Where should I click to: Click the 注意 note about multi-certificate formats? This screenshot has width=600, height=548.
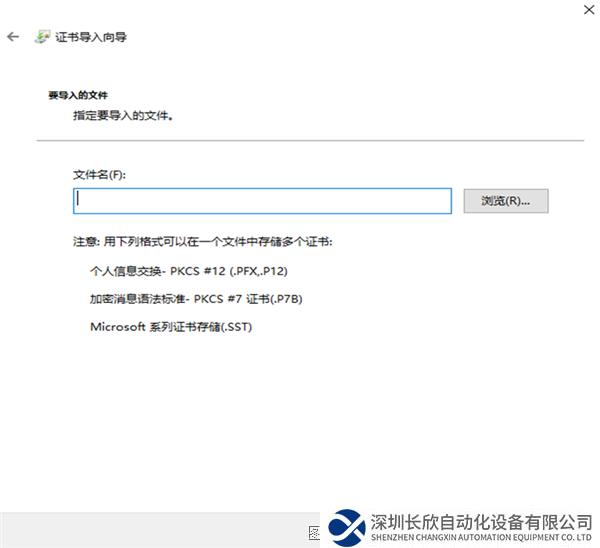[x=202, y=242]
